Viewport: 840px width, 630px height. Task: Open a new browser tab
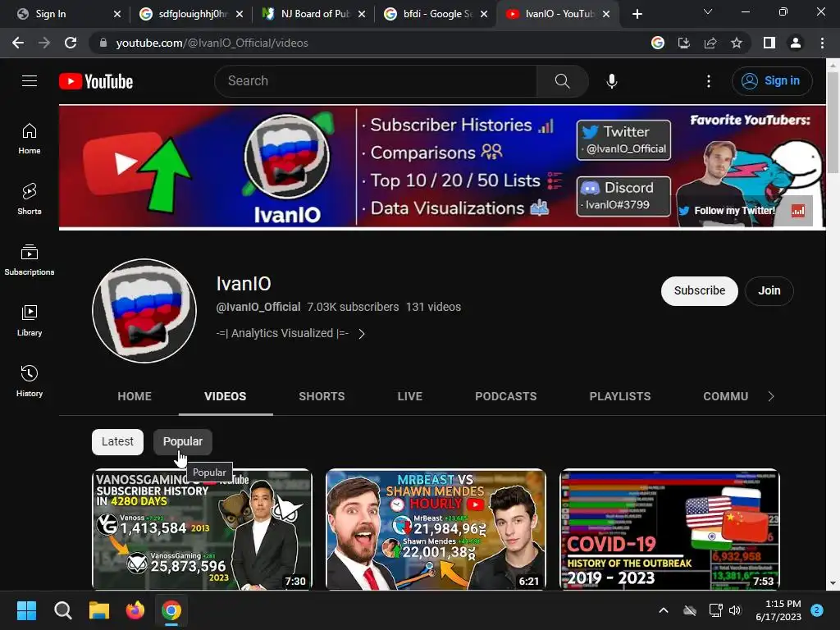(637, 14)
